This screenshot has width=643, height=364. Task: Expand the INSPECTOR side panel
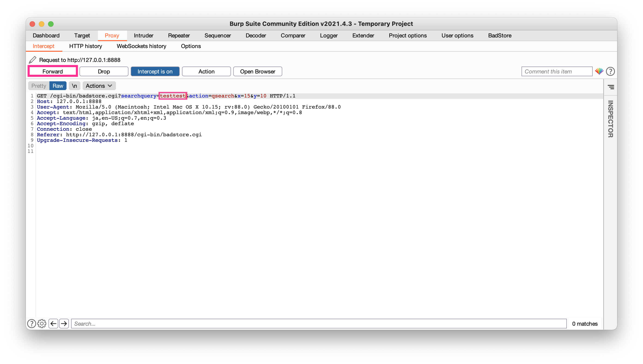pyautogui.click(x=610, y=119)
